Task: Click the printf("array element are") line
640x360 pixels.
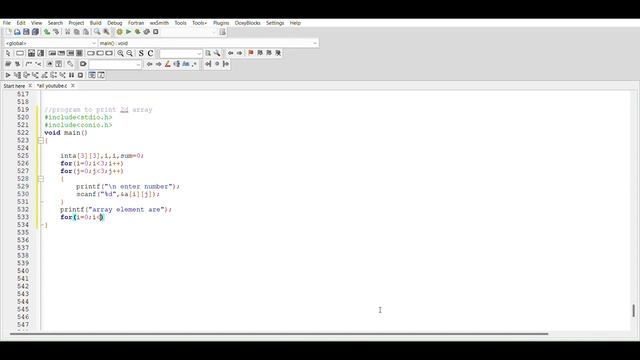Action: click(116, 209)
